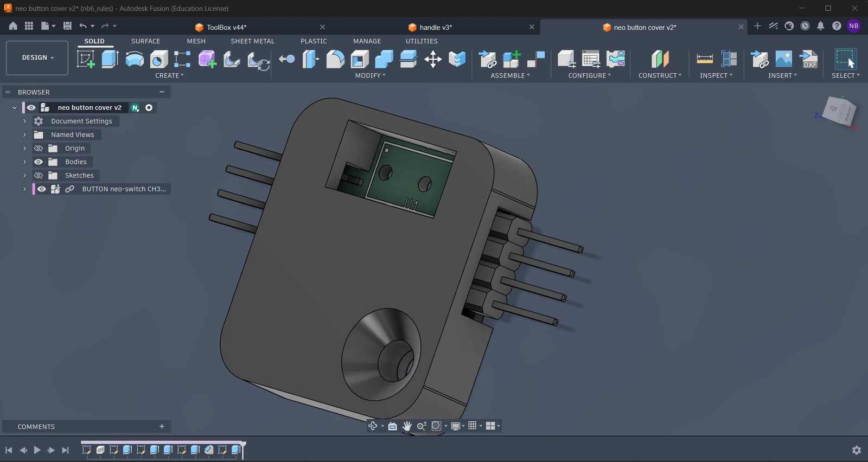
Task: Select the Fillet tool
Action: 335,59
